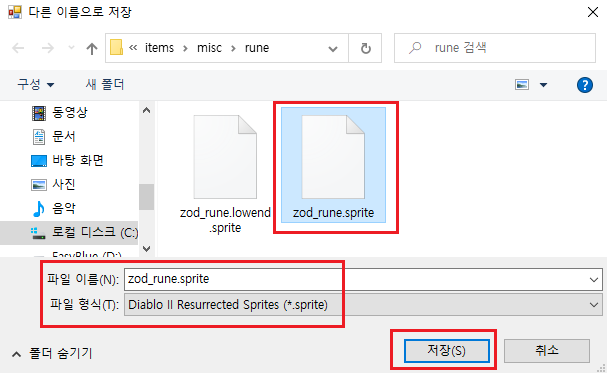The image size is (607, 373).
Task: Change view with the view icon
Action: point(522,84)
